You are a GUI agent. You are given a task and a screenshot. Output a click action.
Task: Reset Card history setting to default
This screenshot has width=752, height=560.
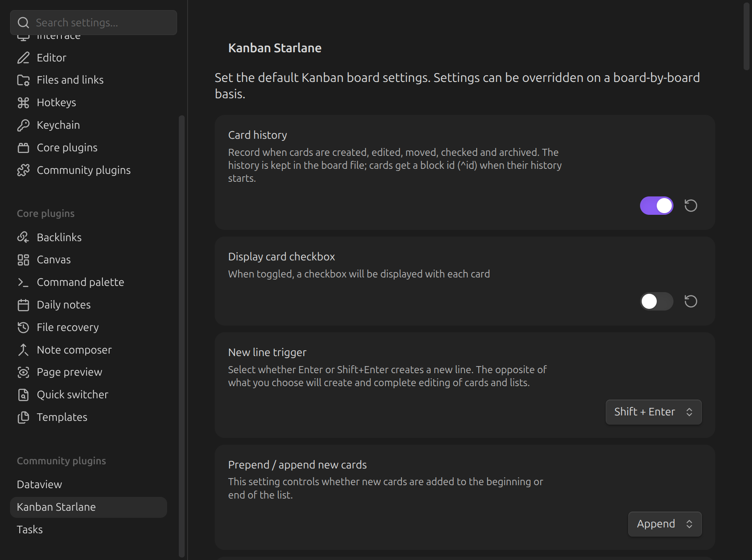691,206
